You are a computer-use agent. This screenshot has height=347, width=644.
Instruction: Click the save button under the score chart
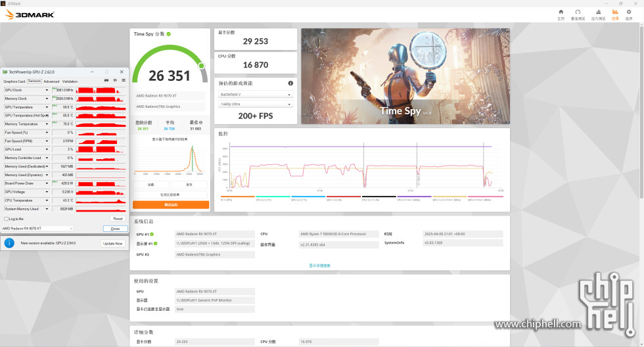click(x=189, y=185)
